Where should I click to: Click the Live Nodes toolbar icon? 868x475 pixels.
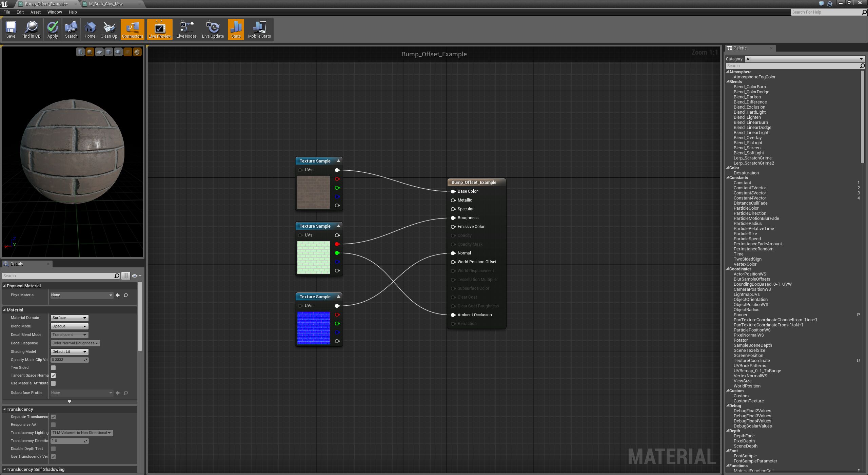coord(186,30)
